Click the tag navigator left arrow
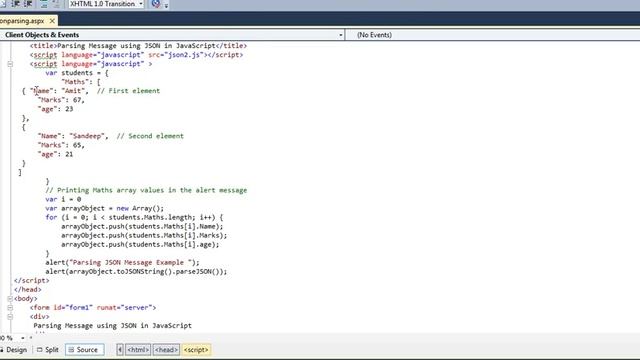Image resolution: width=640 pixels, height=360 pixels. click(120, 350)
